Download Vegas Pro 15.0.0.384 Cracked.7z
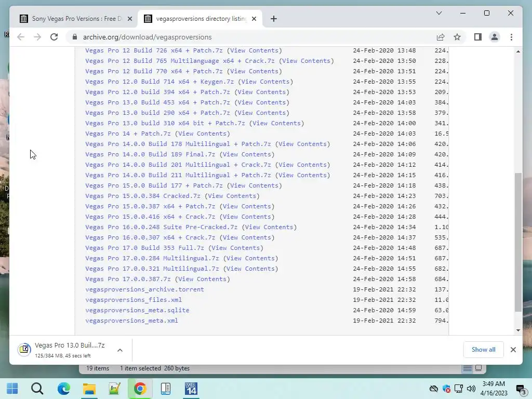Image resolution: width=532 pixels, height=399 pixels. [x=142, y=196]
